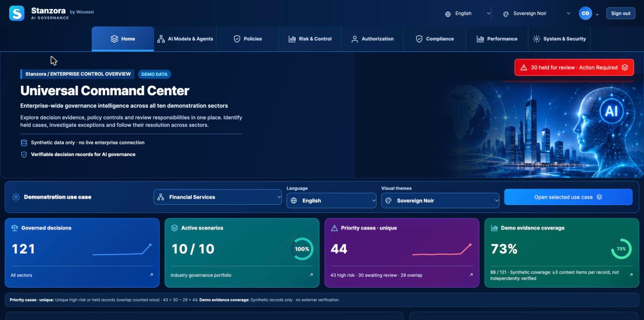
Task: Click the database icon beside Synthetic data only
Action: pos(24,143)
